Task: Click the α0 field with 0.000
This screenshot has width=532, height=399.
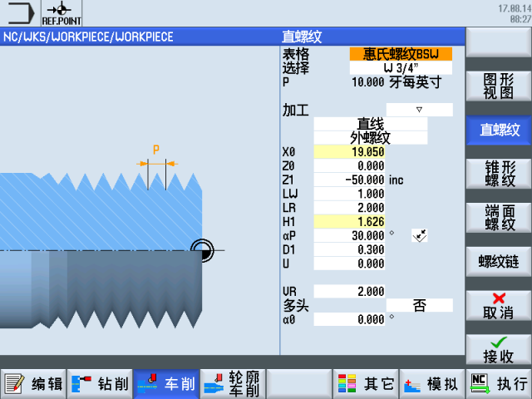Action: 349,319
